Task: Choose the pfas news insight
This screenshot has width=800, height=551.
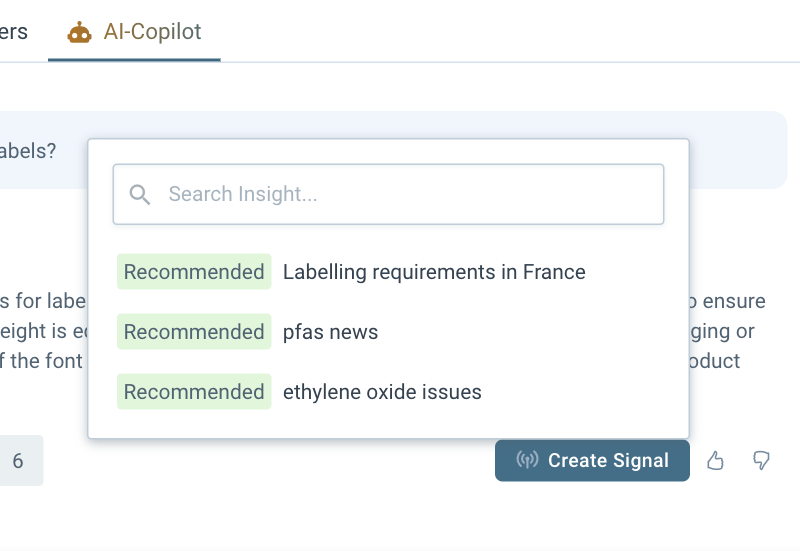Action: click(x=331, y=332)
